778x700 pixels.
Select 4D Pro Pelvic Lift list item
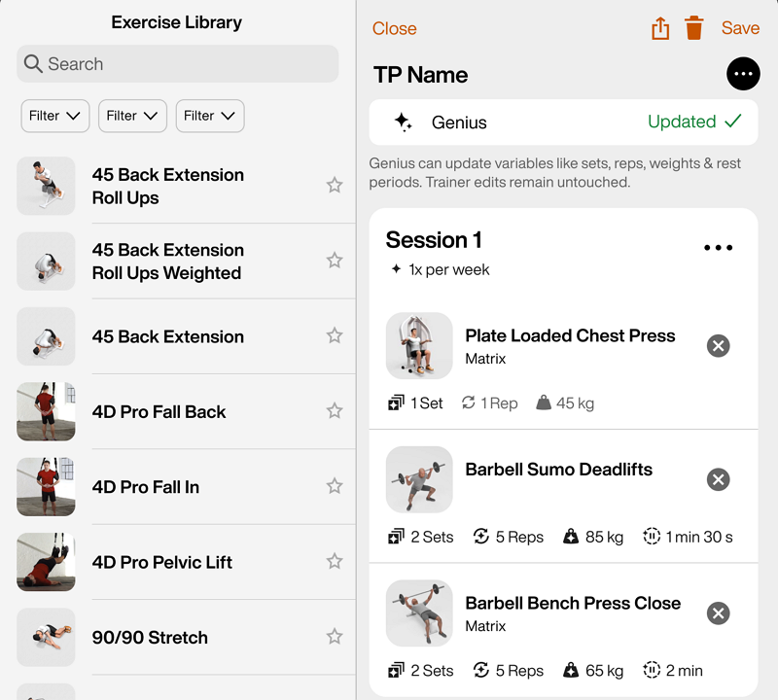(162, 562)
